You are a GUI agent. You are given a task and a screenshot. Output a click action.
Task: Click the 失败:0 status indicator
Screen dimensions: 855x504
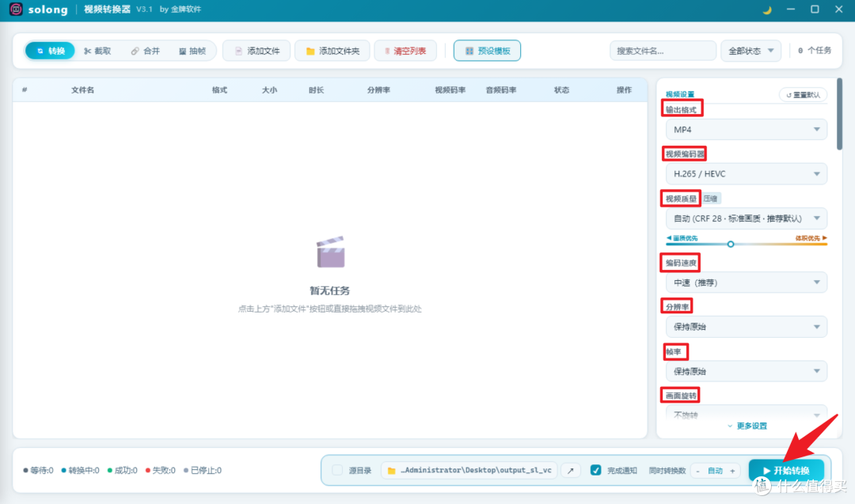(160, 470)
